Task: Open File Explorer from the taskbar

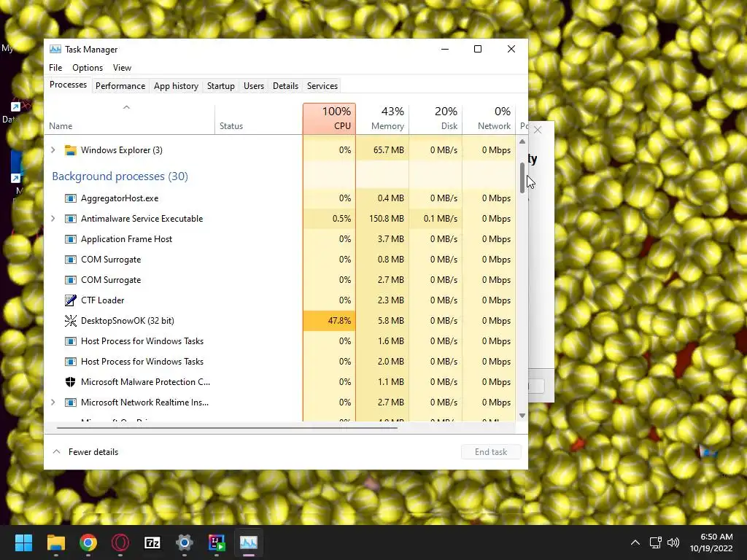Action: coord(55,542)
